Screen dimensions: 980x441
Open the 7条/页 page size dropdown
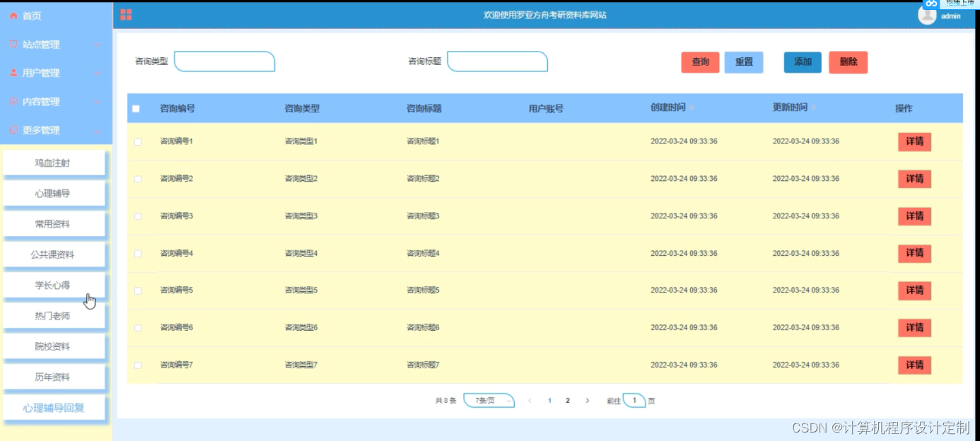pyautogui.click(x=489, y=401)
